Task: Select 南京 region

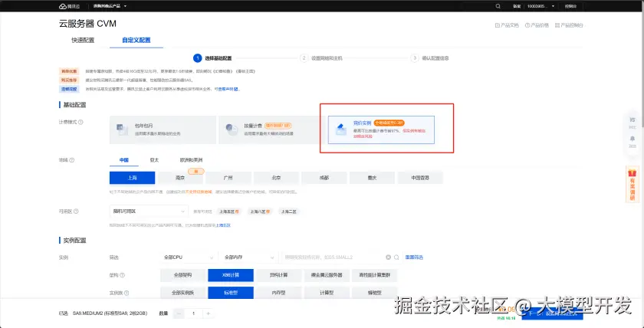Action: point(180,178)
